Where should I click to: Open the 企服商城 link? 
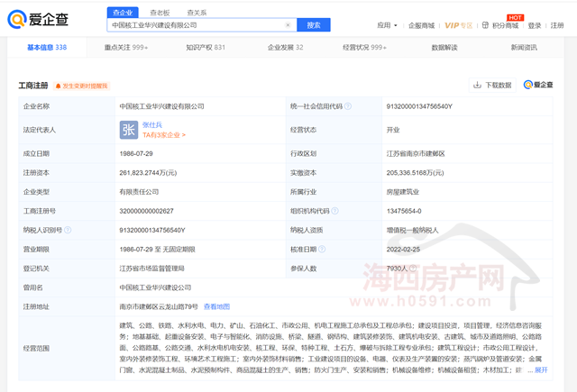click(x=421, y=25)
